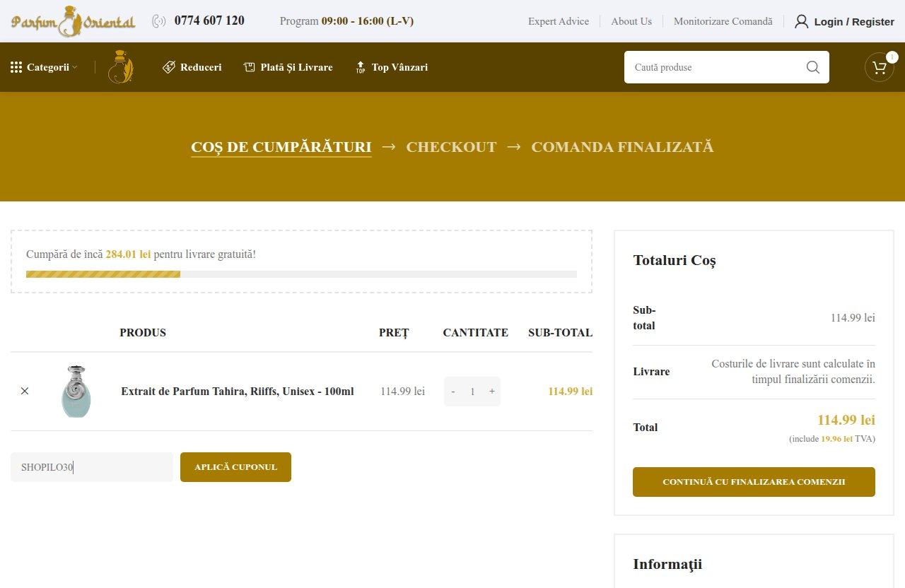Click the 19.96 lei TVA amount
The width and height of the screenshot is (905, 588).
(836, 439)
